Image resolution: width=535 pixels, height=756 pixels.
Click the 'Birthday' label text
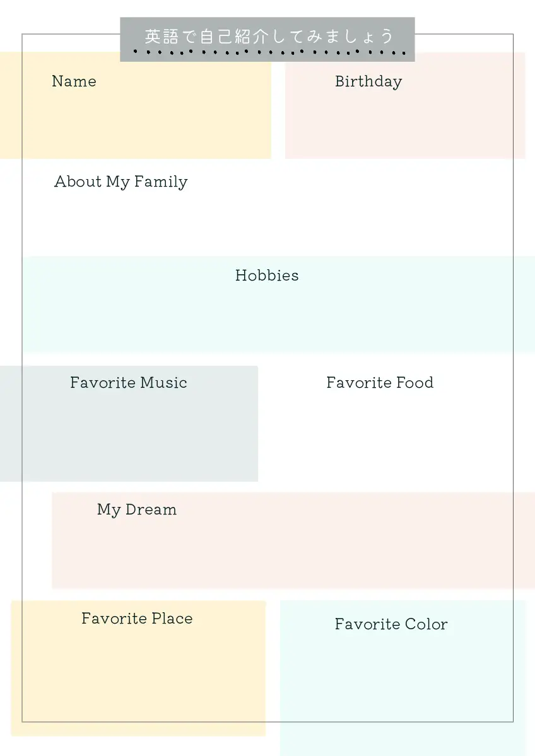coord(368,82)
